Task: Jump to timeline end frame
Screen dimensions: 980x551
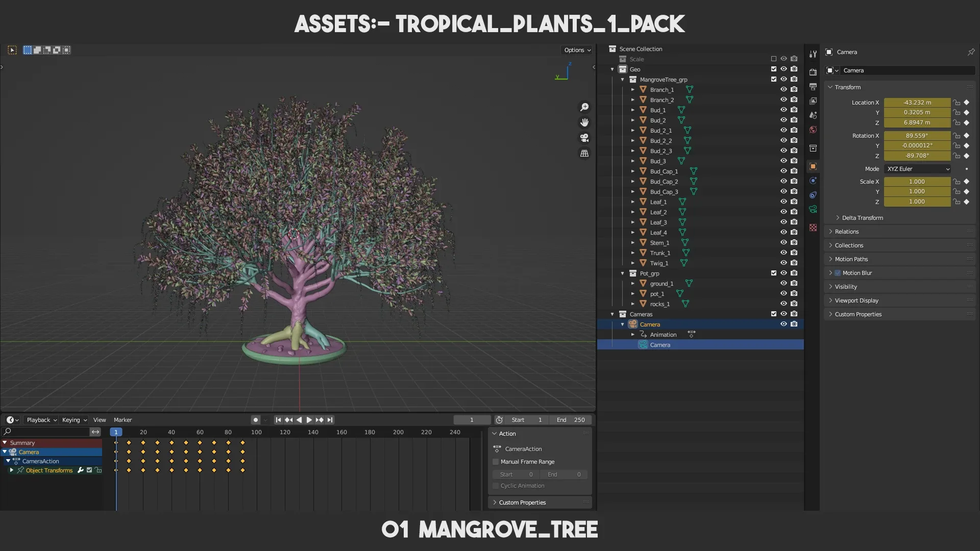Action: 330,420
